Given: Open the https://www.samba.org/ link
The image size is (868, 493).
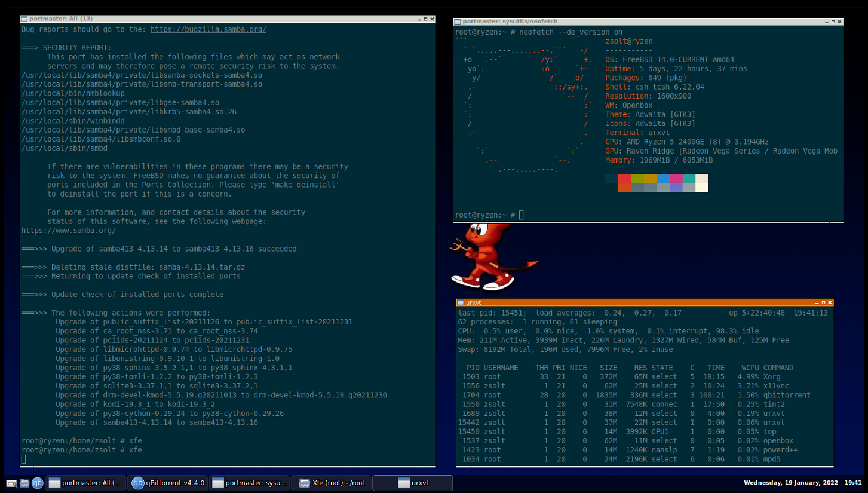Looking at the screenshot, I should [x=69, y=231].
